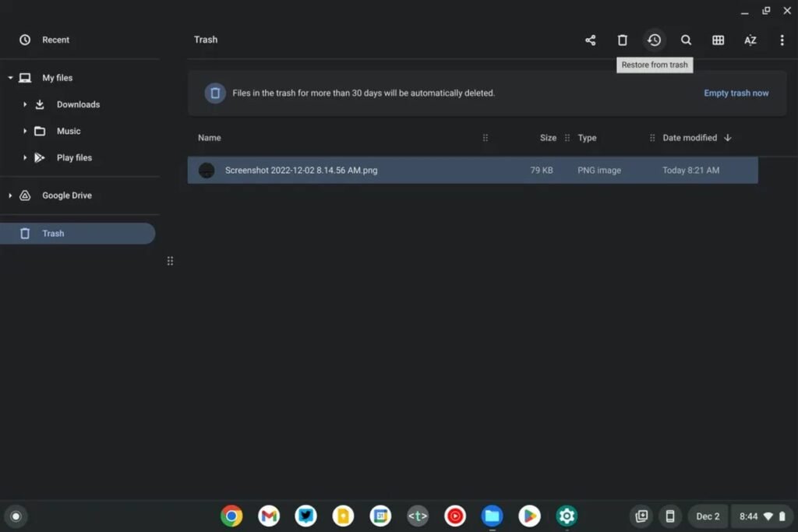Click the Delete permanently trash can icon
The width and height of the screenshot is (798, 532).
(x=623, y=40)
